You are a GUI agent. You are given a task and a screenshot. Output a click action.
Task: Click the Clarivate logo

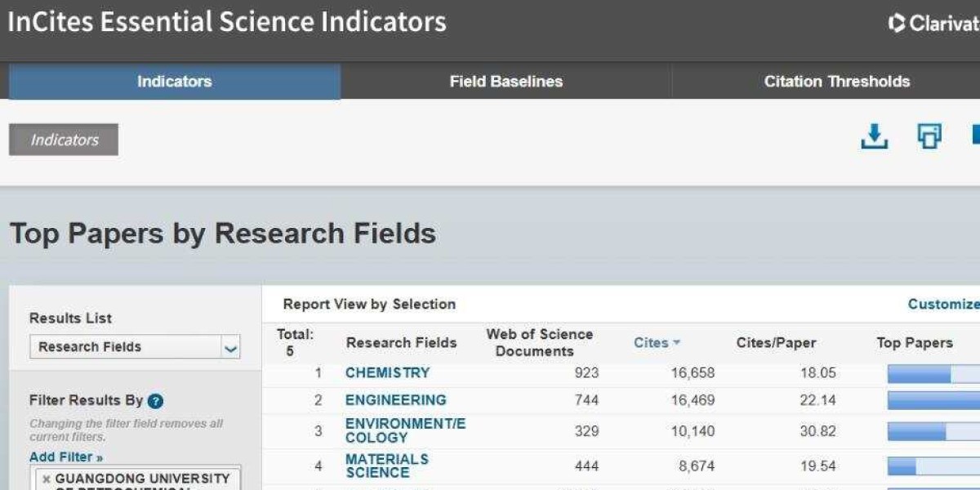933,23
